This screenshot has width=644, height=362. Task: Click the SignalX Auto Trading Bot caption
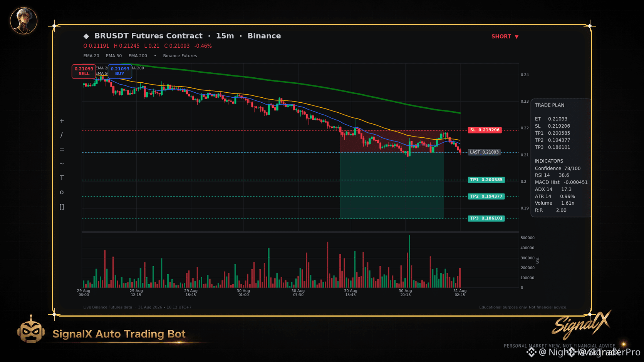tap(119, 334)
